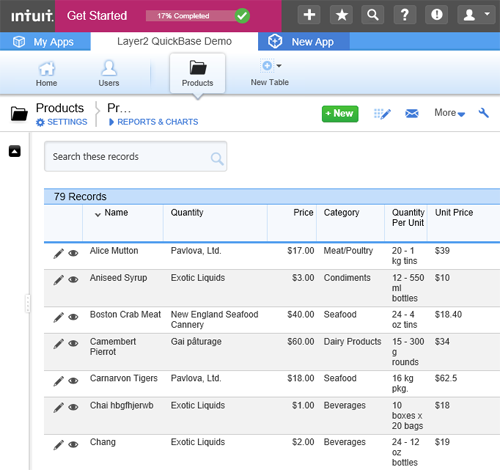Click the plus icon in top bar
Viewport: 500px width, 470px height.
tap(309, 15)
